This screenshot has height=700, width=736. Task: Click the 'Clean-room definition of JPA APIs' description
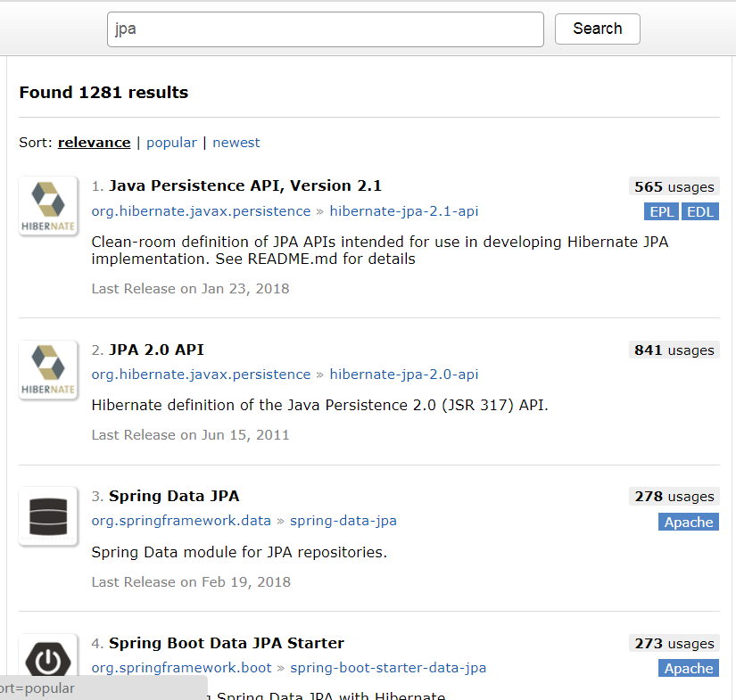(x=380, y=250)
